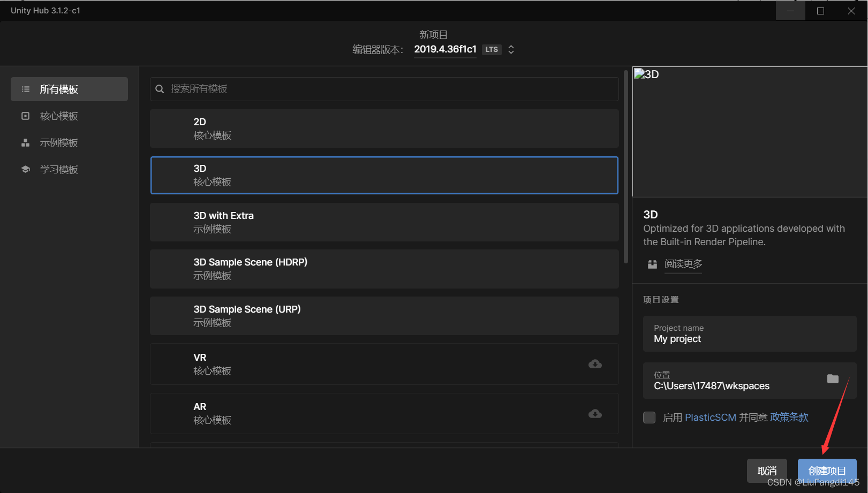Click the All templates list icon

point(25,89)
